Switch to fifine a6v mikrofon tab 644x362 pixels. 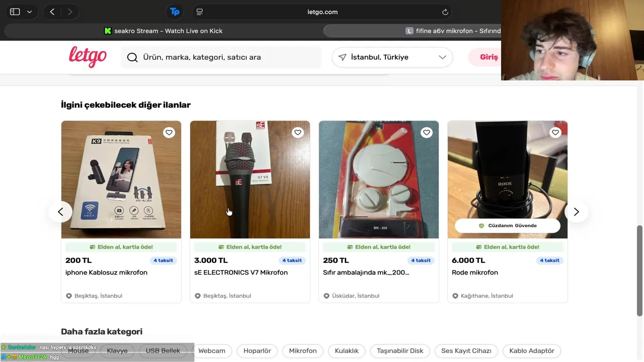[x=413, y=31]
